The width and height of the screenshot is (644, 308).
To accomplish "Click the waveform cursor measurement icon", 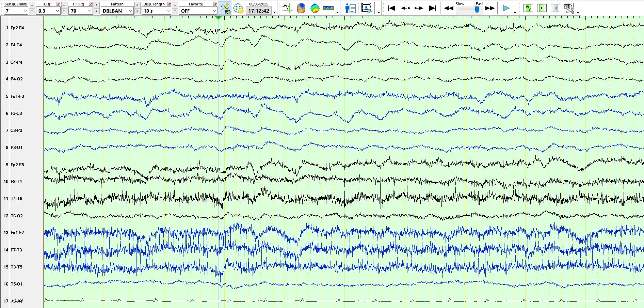I will (287, 8).
